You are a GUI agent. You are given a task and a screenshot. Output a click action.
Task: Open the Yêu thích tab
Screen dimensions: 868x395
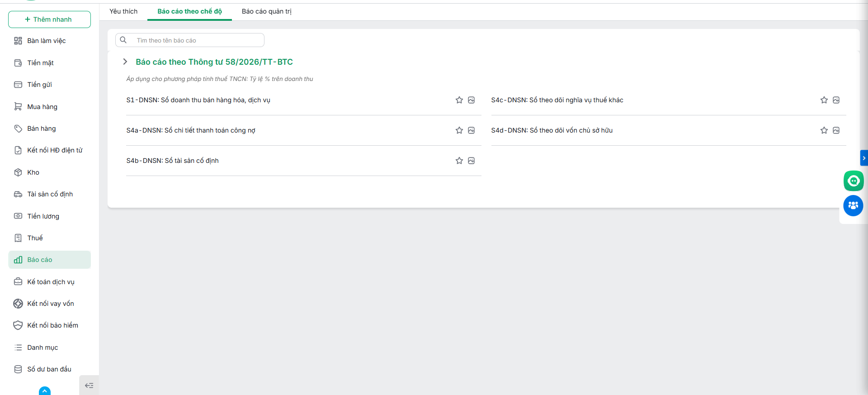pos(123,11)
